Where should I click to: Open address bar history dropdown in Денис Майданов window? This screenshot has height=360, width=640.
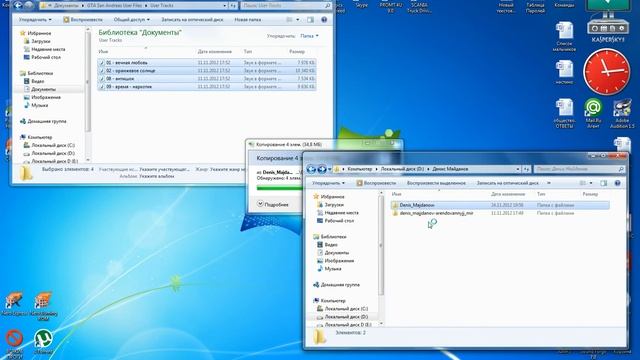[518, 169]
